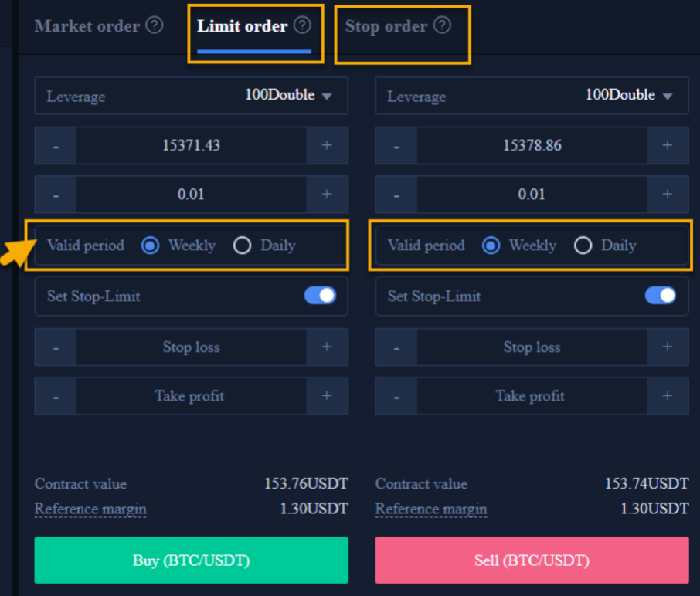
Task: Expand the buy-side Leverage 100Double dropdown
Action: click(191, 96)
